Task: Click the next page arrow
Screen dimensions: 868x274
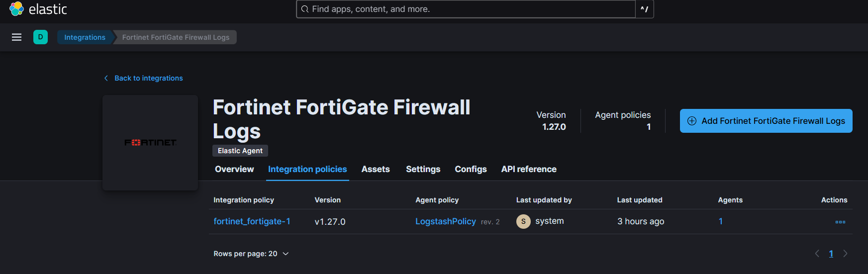Action: point(845,254)
